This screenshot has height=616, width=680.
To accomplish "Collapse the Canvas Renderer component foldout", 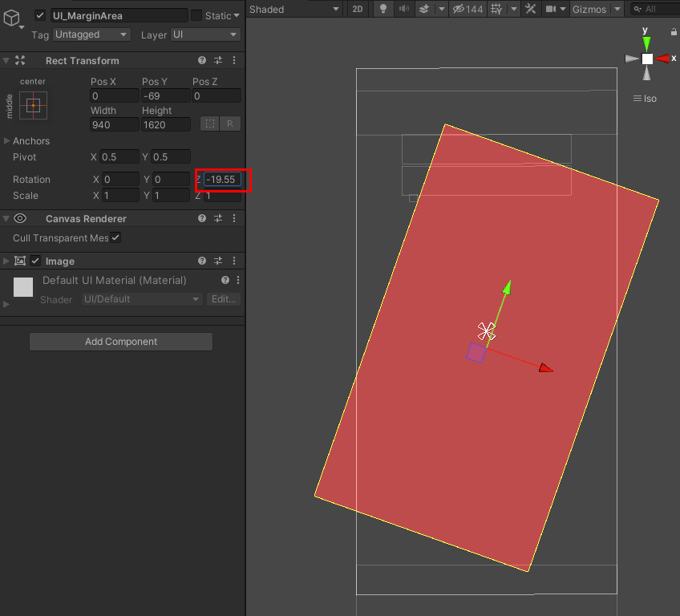I will coord(6,219).
